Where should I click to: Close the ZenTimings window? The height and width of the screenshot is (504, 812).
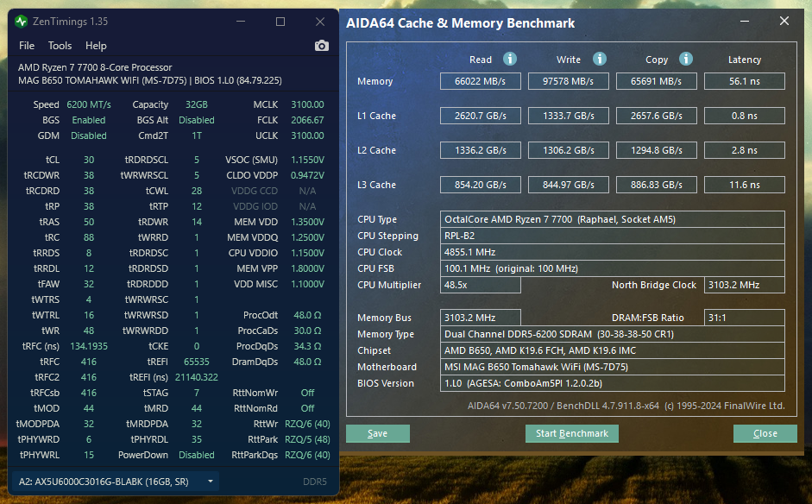[320, 22]
